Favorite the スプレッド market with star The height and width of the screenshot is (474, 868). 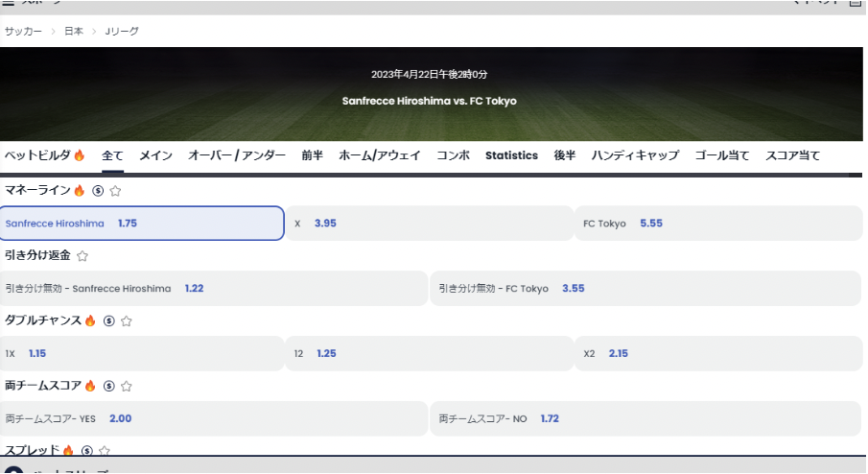pyautogui.click(x=105, y=451)
